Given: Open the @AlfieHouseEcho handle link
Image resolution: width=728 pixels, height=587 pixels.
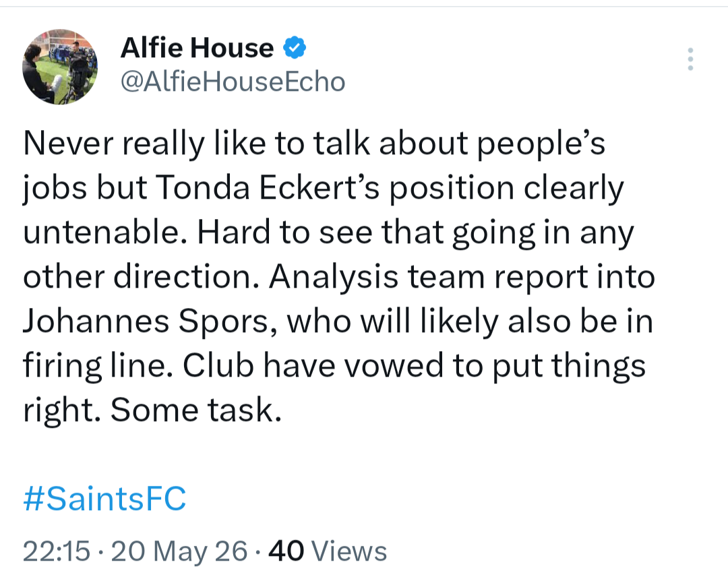Looking at the screenshot, I should pyautogui.click(x=233, y=82).
